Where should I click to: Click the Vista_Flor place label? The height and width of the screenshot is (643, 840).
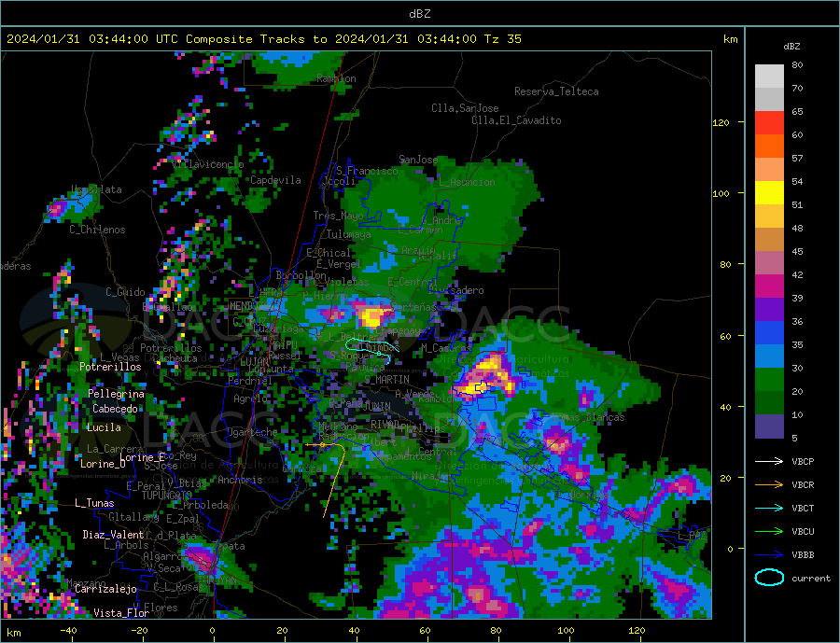(121, 613)
